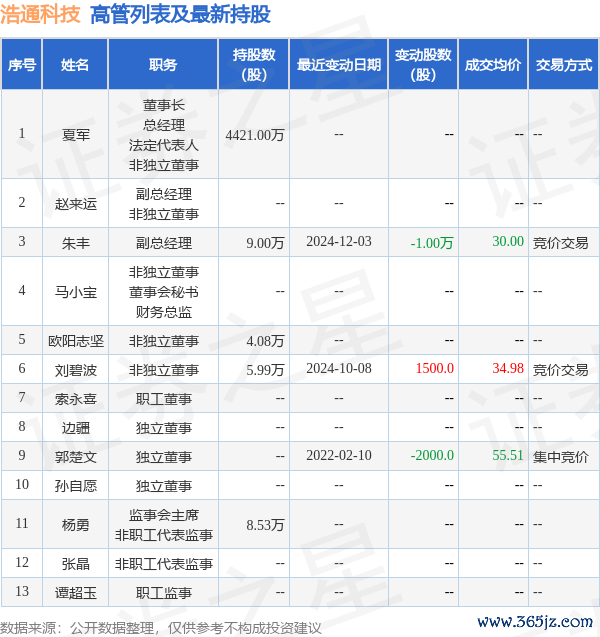Click serial number 13 cell

coord(22,591)
